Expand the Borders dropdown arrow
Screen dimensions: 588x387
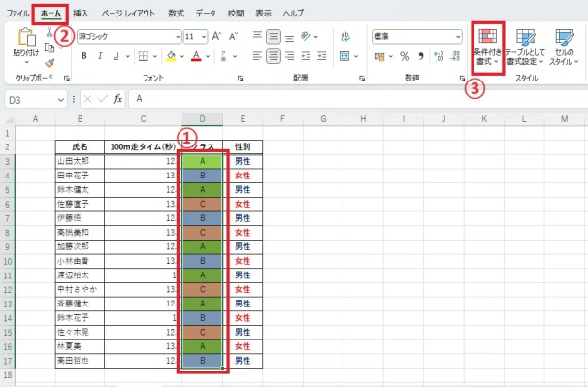coord(154,56)
